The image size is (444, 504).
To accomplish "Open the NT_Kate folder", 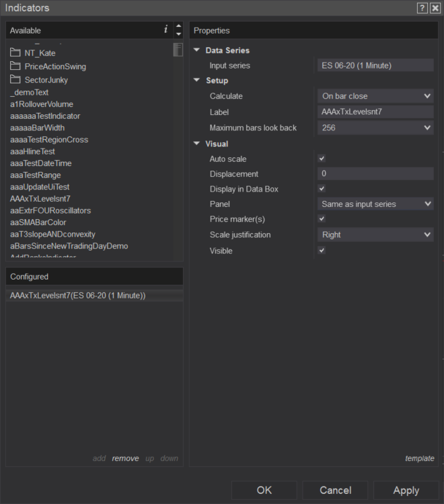I will coord(39,53).
